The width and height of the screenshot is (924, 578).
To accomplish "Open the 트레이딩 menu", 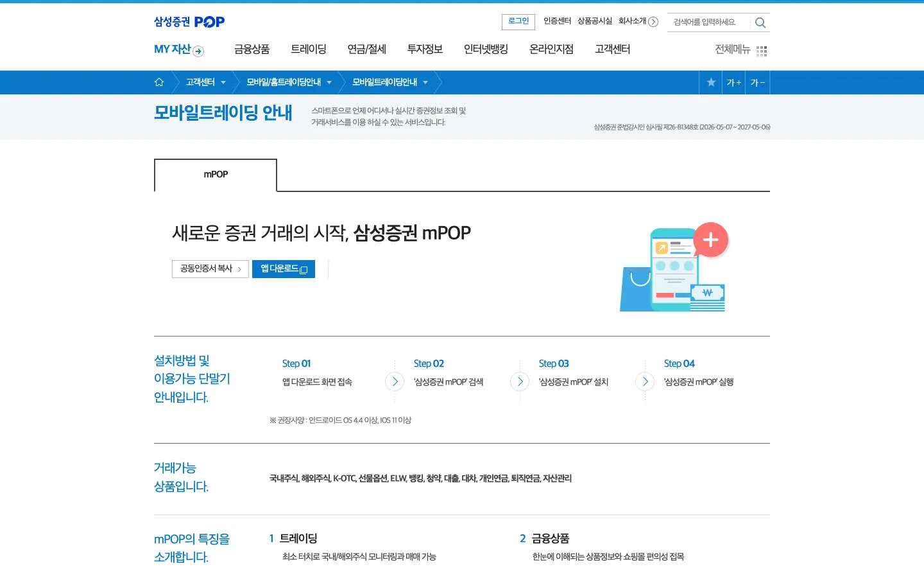I will pos(309,49).
